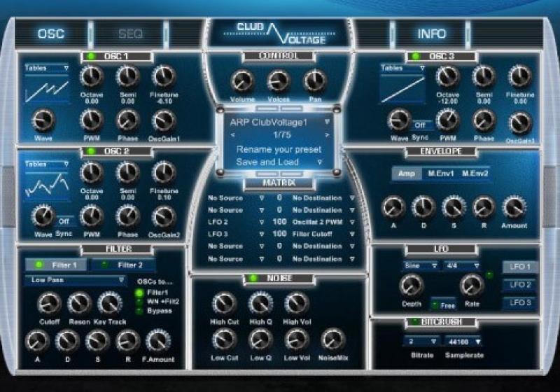Screen dimensions: 560x392
Task: Select LFO 3 button in LFO panel
Action: (519, 303)
